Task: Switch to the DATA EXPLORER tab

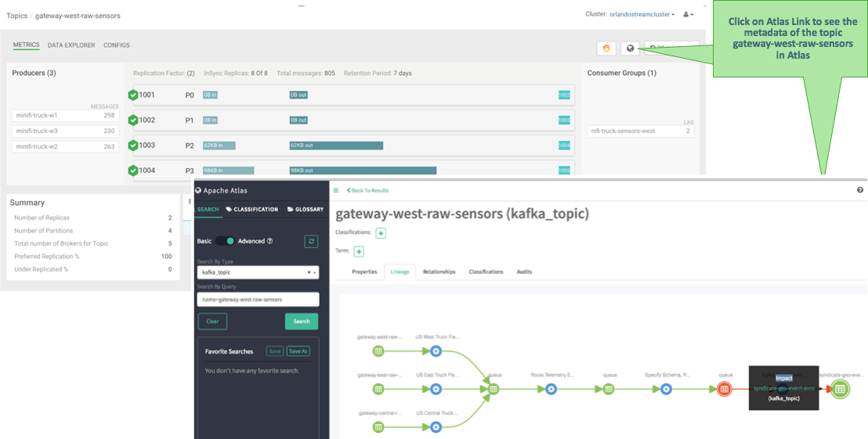Action: [x=71, y=45]
